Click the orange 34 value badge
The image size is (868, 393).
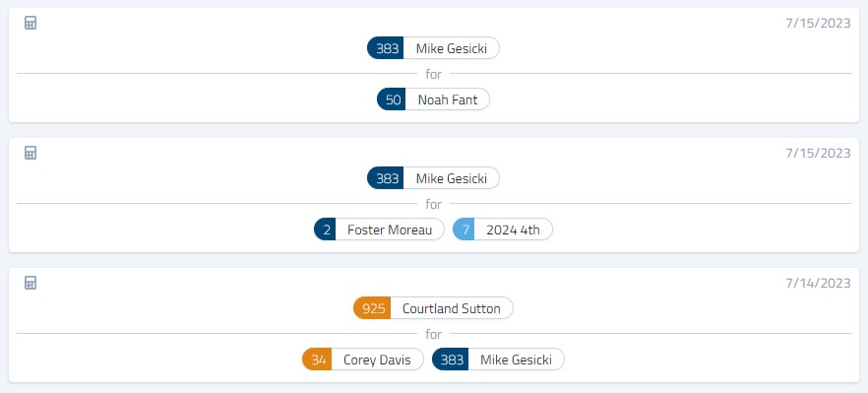(x=317, y=360)
